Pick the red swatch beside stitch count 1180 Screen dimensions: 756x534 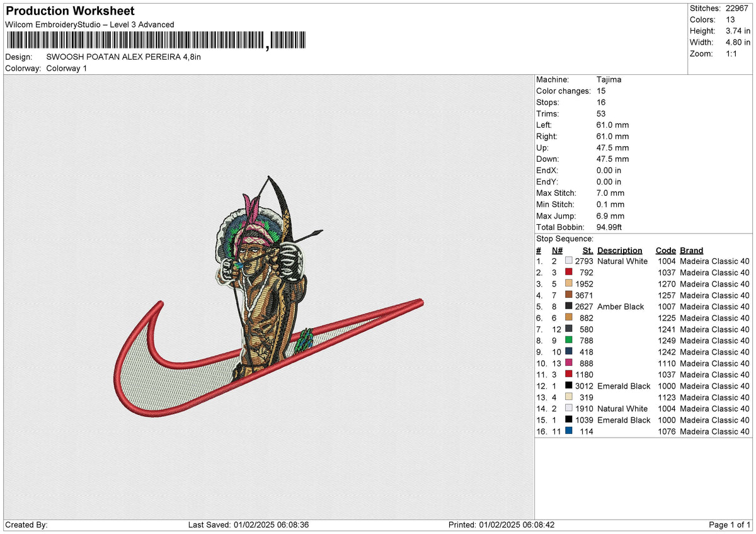click(x=569, y=375)
